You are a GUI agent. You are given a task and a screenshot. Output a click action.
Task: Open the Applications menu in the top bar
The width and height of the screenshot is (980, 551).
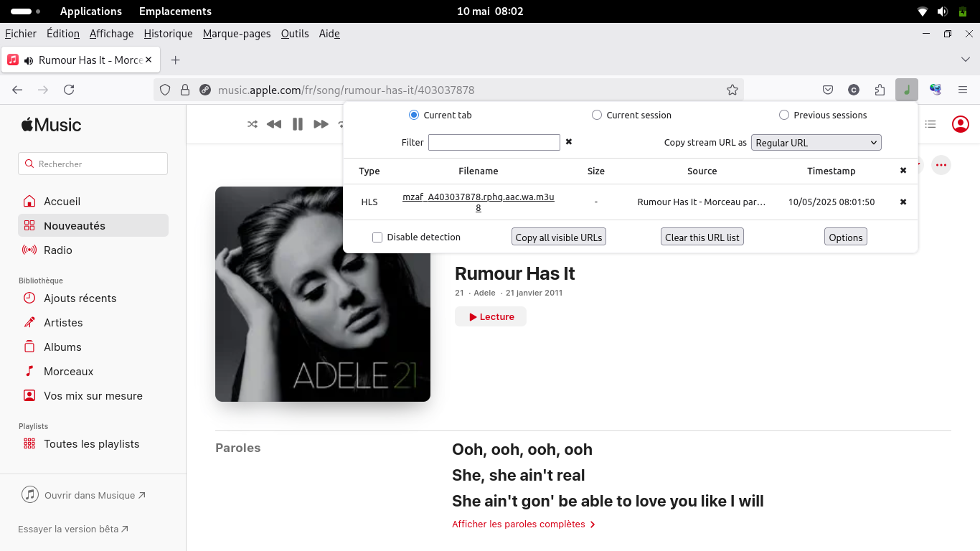[x=91, y=11]
